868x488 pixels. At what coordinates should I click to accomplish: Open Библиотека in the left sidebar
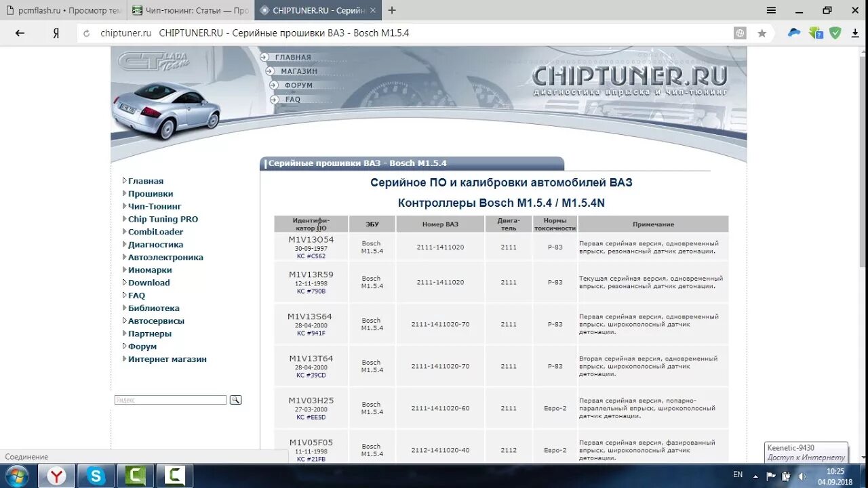[154, 308]
